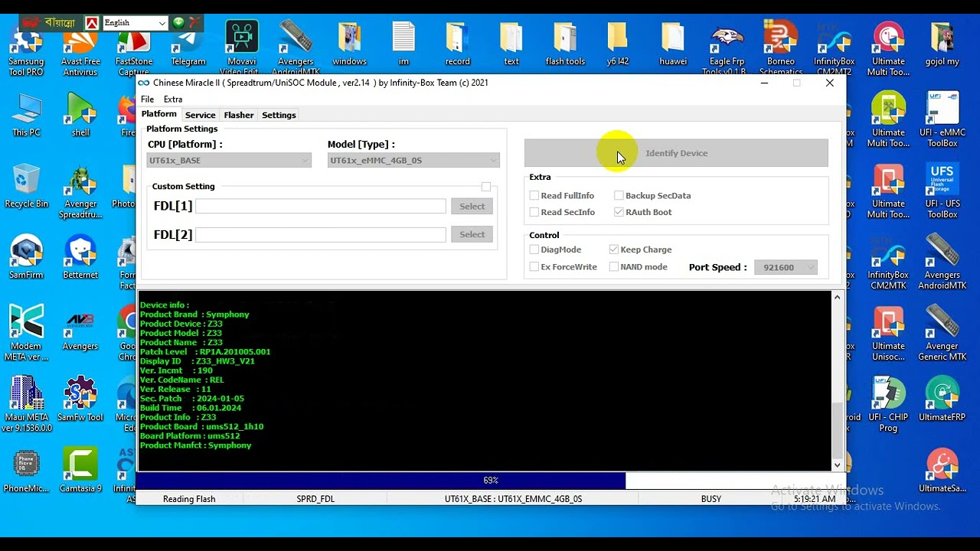980x551 pixels.
Task: Open the record folder on desktop
Action: click(x=457, y=44)
